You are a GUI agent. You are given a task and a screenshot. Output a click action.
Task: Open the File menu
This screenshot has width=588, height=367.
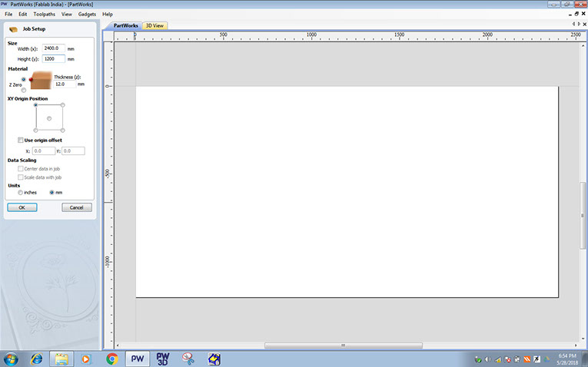(8, 15)
